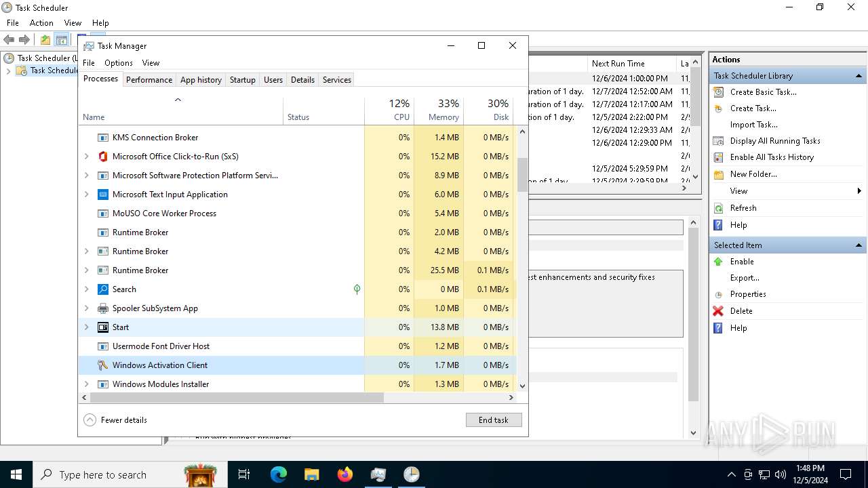Click the Microsoft Office Click-to-Run process icon
868x488 pixels.
pyautogui.click(x=103, y=157)
